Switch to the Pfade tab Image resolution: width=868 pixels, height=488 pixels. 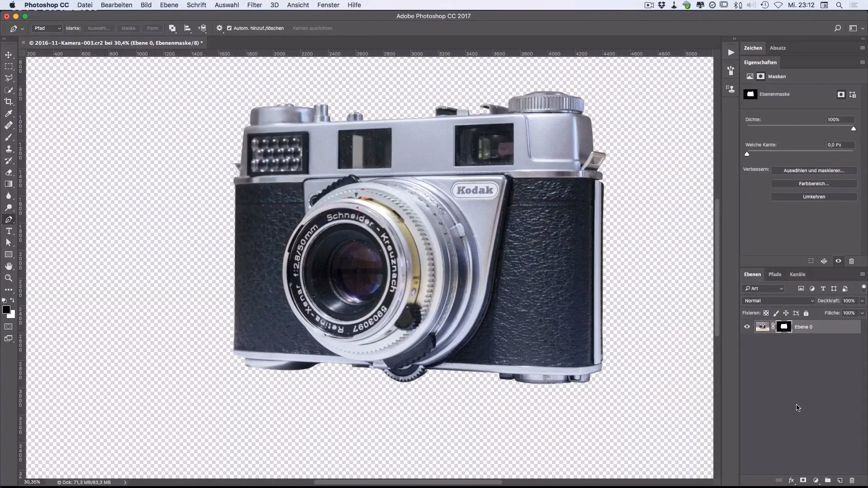click(774, 274)
